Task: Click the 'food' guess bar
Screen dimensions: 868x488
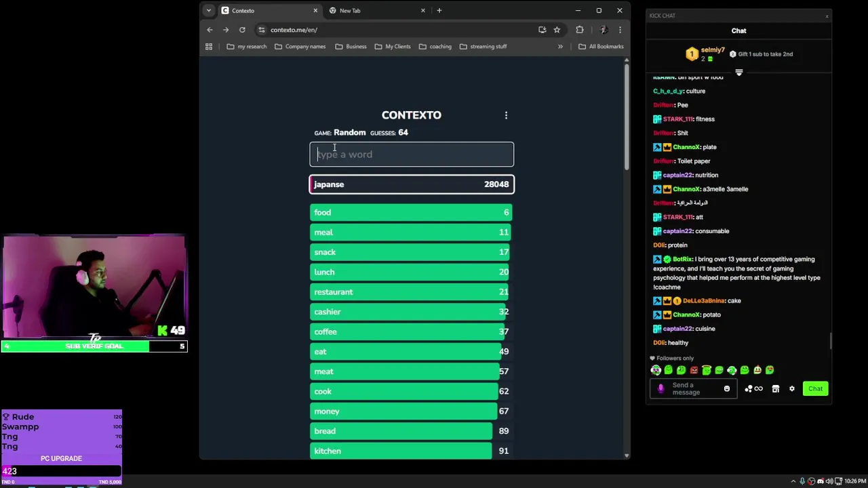Action: click(x=411, y=212)
